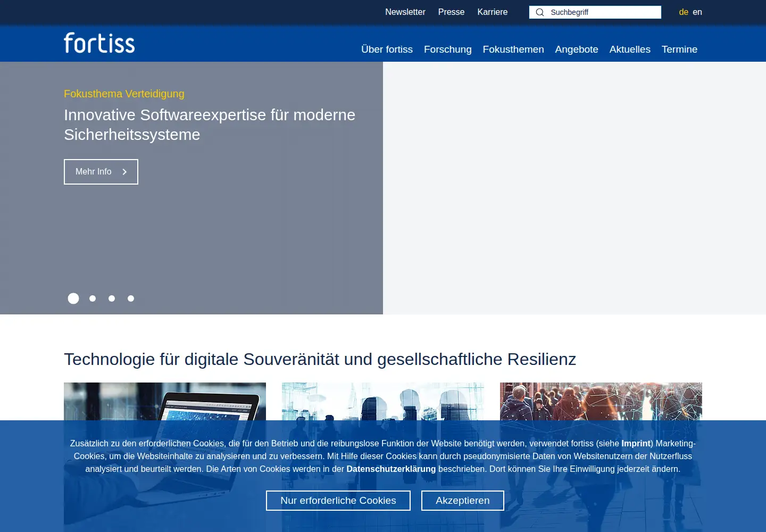The image size is (766, 532).
Task: Click the search magnifier icon
Action: pos(539,12)
